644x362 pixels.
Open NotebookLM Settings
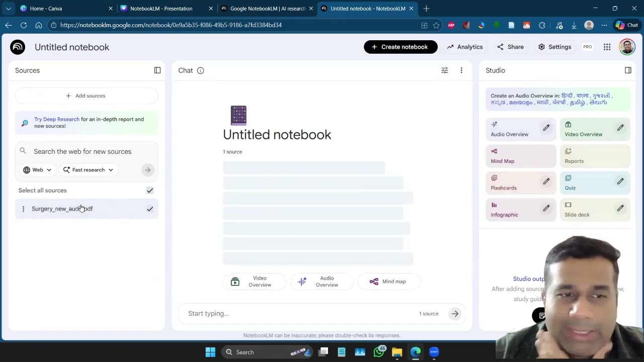[555, 47]
